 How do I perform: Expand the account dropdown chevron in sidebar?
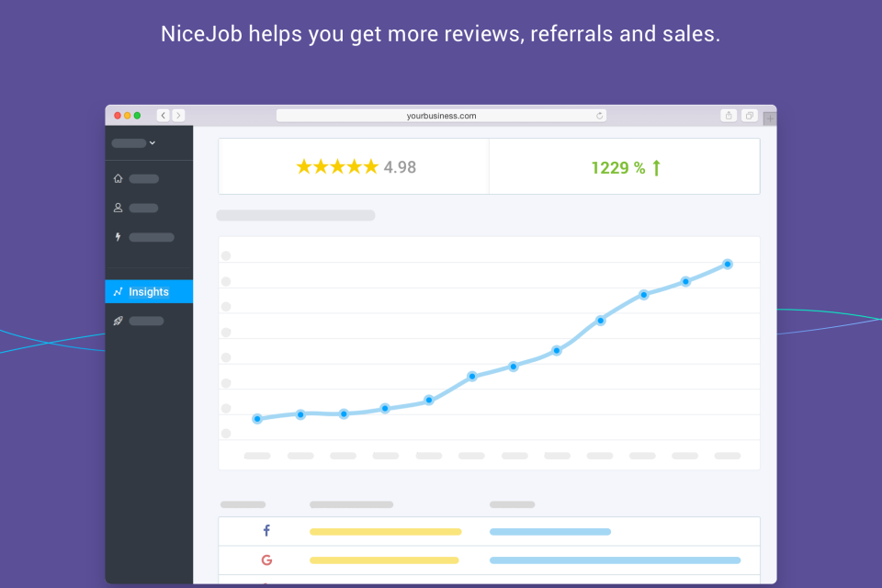(x=153, y=143)
